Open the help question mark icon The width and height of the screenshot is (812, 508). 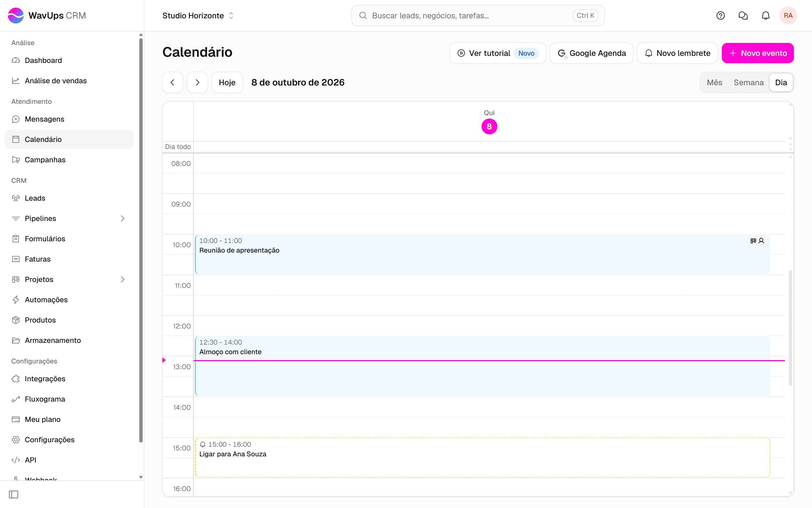click(x=720, y=16)
